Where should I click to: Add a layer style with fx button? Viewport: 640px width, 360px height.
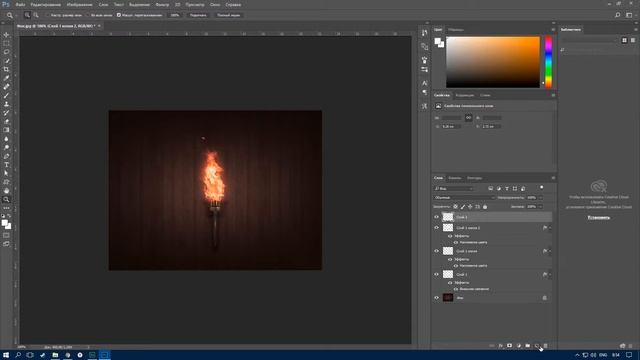pos(500,346)
